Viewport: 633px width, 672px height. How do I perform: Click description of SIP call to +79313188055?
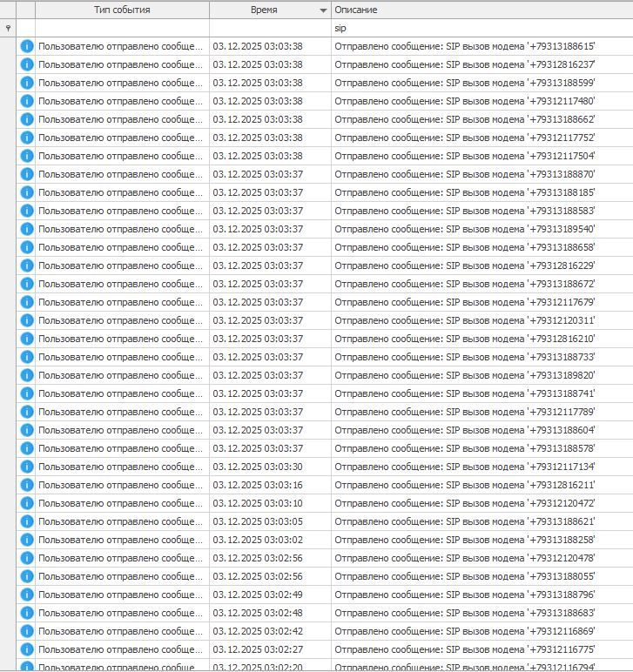pos(481,576)
